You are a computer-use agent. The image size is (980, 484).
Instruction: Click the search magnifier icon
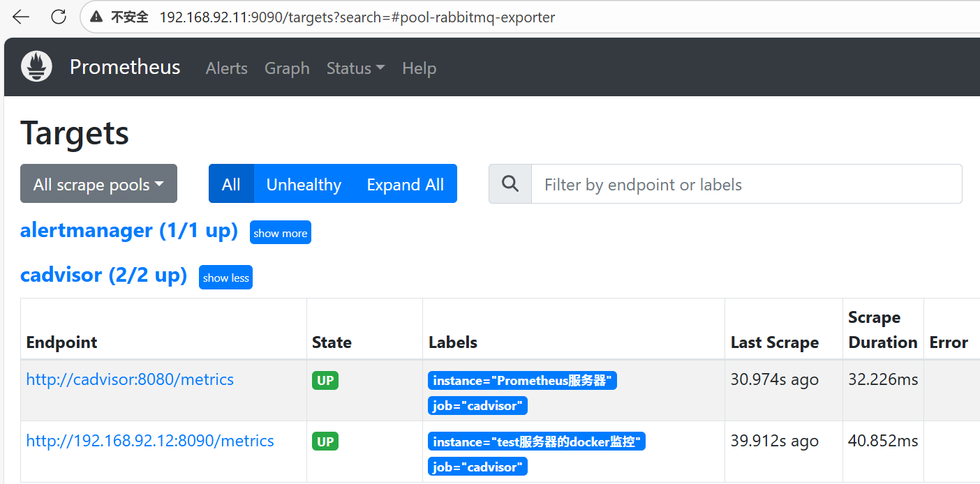click(510, 184)
